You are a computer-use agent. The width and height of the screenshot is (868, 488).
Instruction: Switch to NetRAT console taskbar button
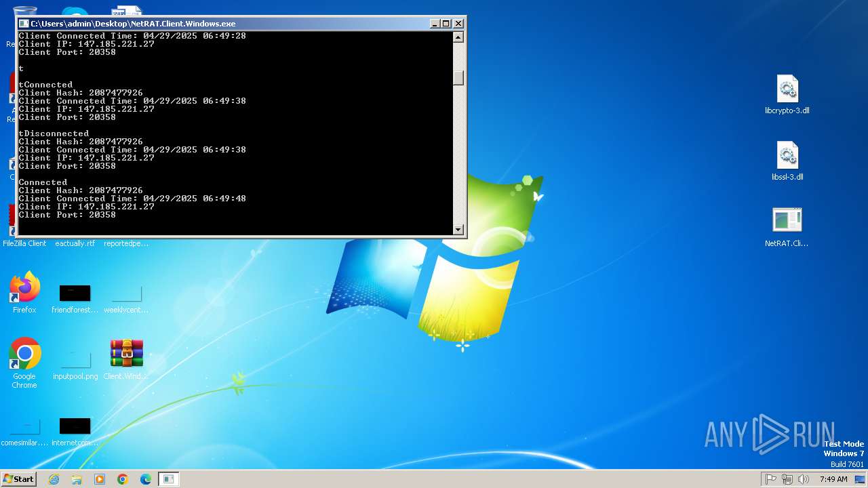[169, 479]
